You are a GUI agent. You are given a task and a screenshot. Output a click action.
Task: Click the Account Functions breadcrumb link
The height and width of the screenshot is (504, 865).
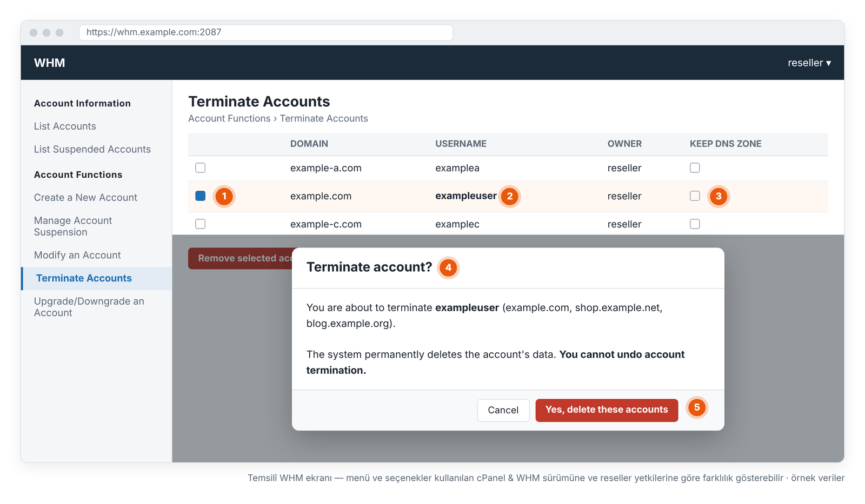tap(229, 118)
